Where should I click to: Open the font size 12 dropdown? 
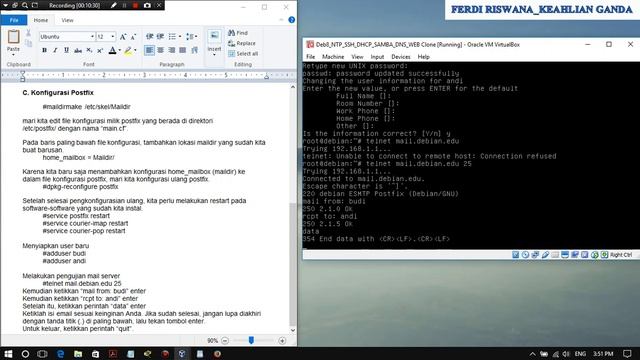pos(113,37)
